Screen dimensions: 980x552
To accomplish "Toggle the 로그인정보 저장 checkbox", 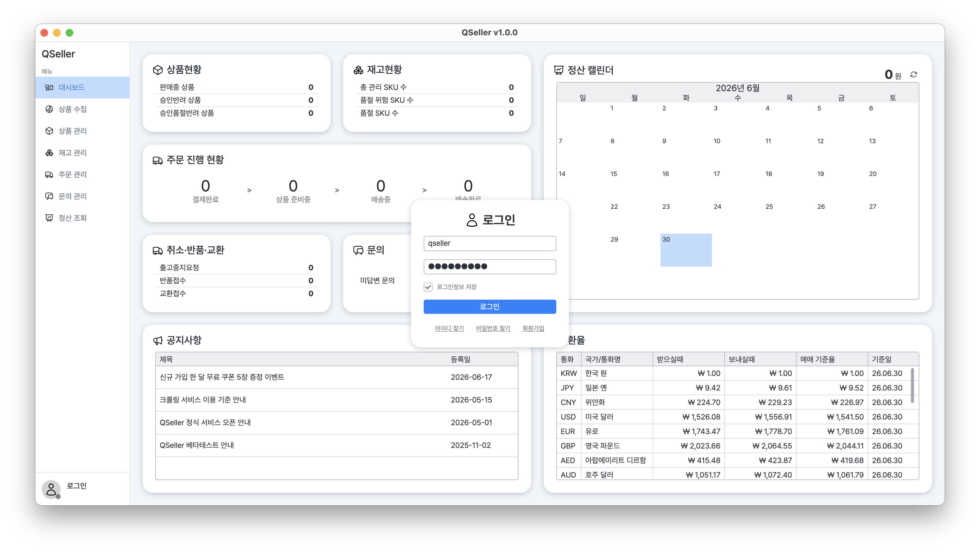I will 428,287.
